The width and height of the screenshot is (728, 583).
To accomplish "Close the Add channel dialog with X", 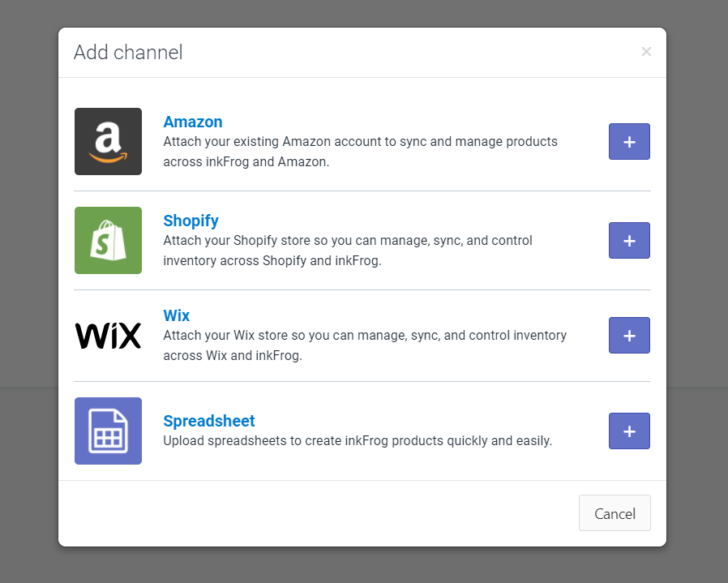I will point(646,52).
